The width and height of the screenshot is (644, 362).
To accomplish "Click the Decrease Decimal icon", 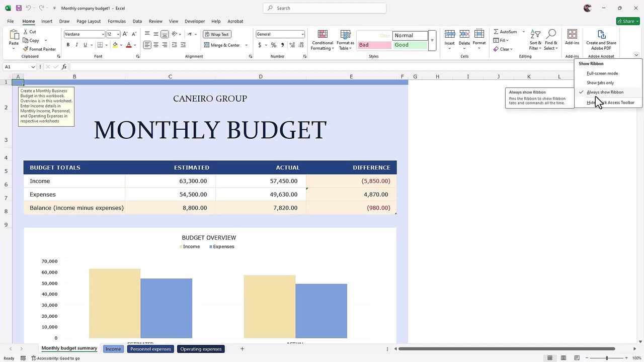I will tap(300, 45).
